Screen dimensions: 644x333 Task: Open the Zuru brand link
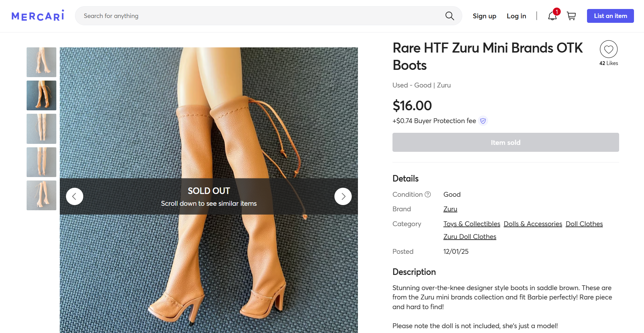(x=450, y=209)
